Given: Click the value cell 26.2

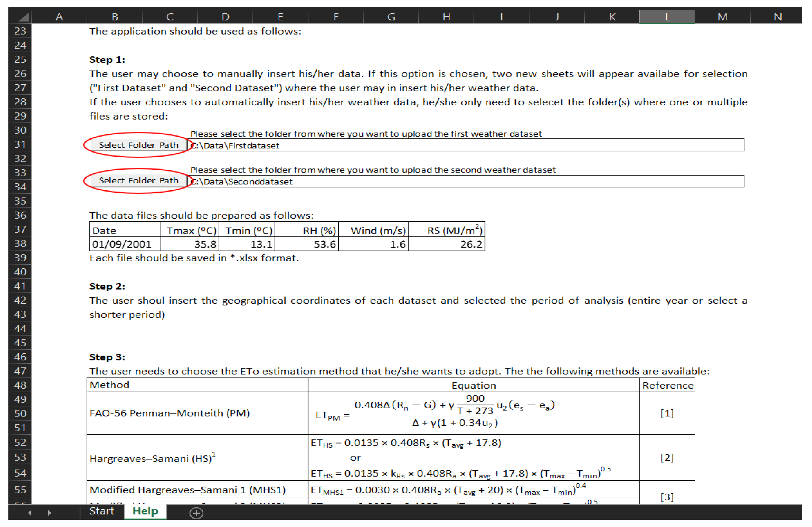Looking at the screenshot, I should pos(447,244).
